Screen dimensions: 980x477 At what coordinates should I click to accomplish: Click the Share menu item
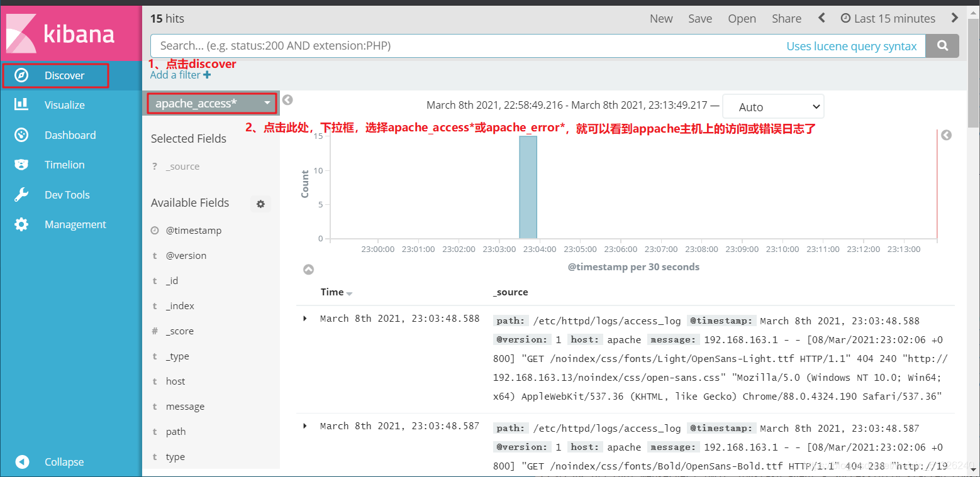point(787,18)
